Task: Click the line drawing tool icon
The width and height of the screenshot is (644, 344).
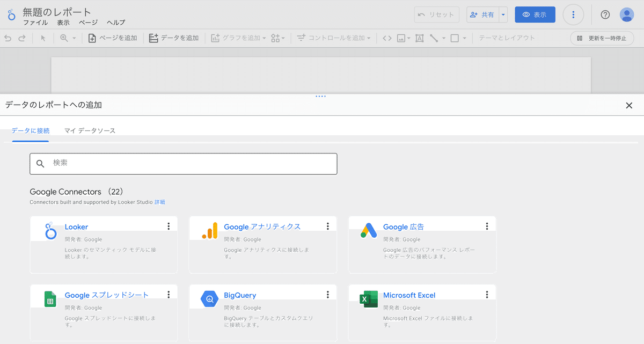Action: [x=434, y=38]
